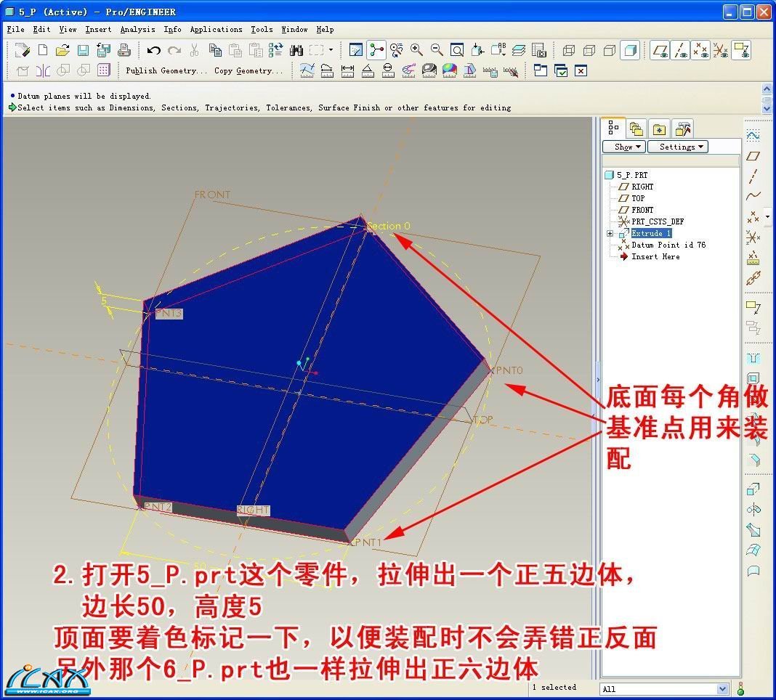Click the Zoom In magnifier icon
The width and height of the screenshot is (776, 700).
(417, 50)
